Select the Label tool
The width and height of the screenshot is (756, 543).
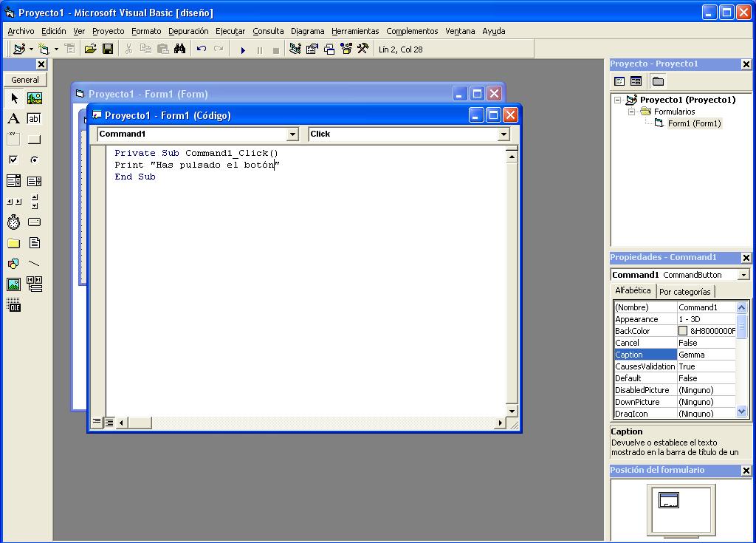coord(13,118)
